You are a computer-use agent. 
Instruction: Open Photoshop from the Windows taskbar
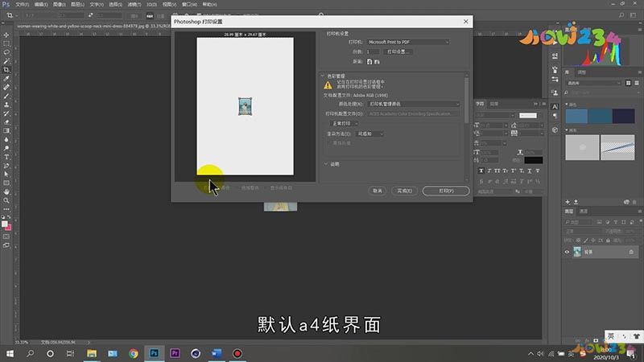point(154,353)
